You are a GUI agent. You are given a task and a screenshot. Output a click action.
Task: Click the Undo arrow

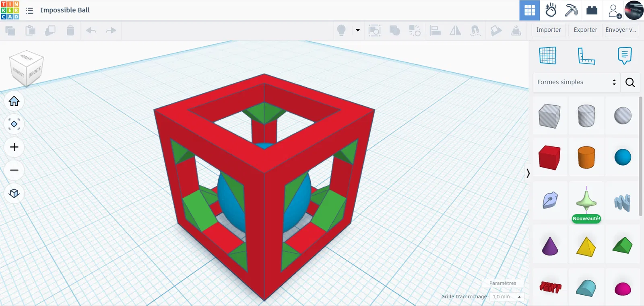point(91,30)
